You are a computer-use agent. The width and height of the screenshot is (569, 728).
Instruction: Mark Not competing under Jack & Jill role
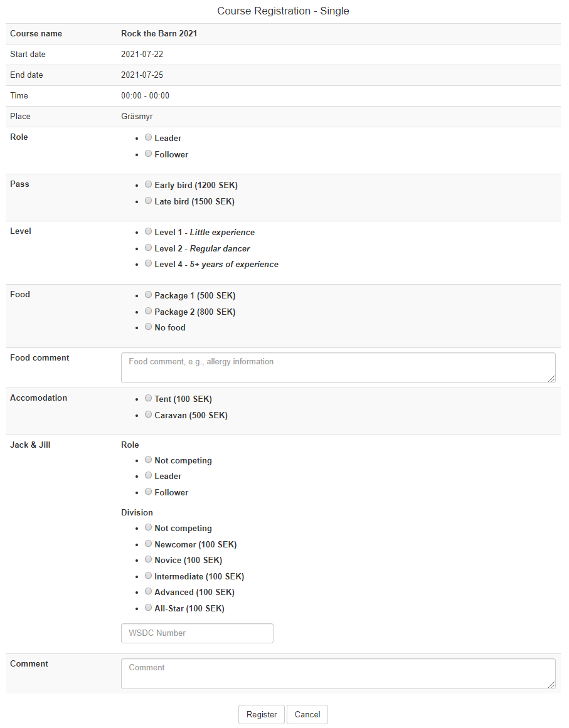(148, 459)
